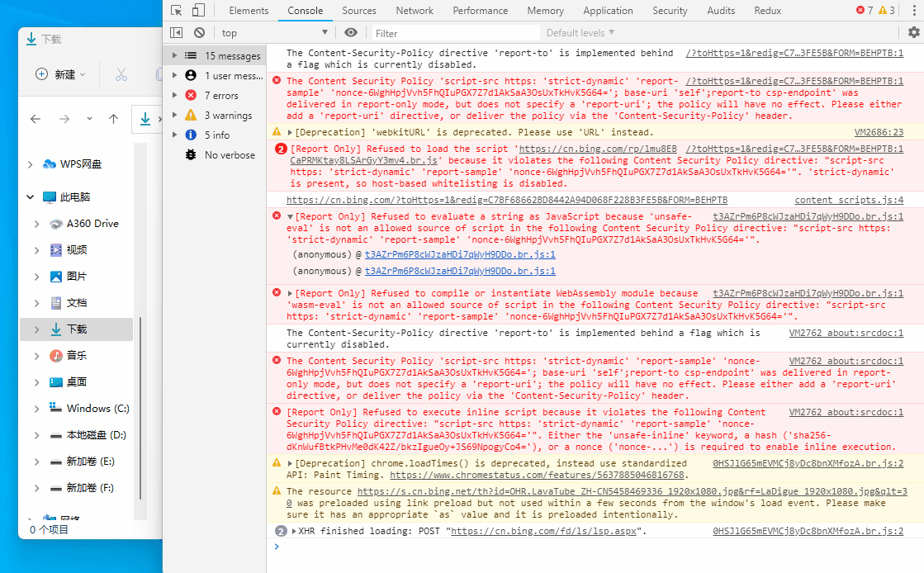Viewport: 924px width, 573px height.
Task: Open the live expression eye icon
Action: point(351,32)
